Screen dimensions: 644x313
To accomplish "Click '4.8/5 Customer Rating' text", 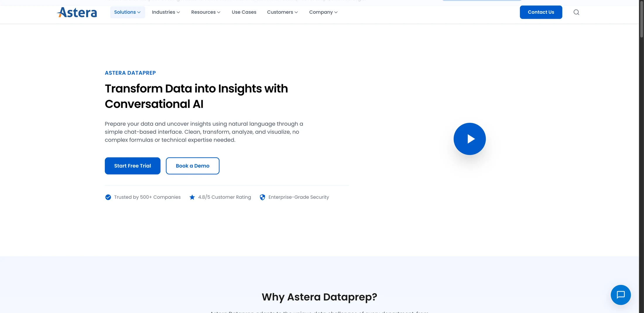I will tap(225, 197).
